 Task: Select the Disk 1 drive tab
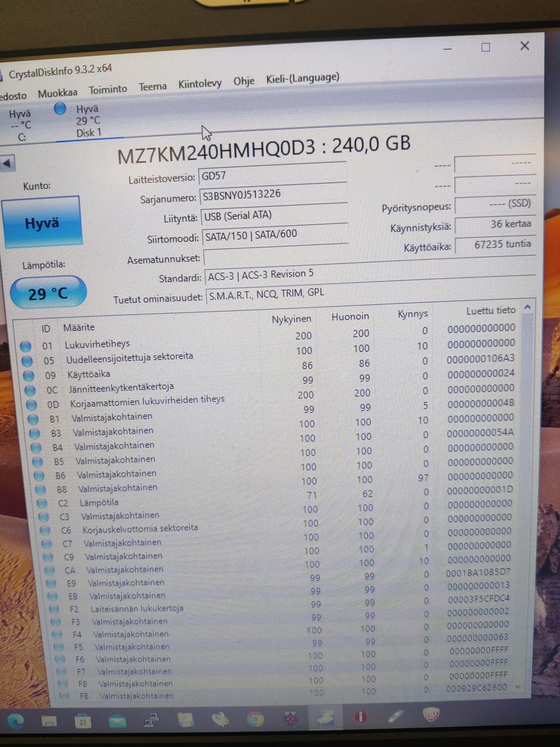coord(89,121)
